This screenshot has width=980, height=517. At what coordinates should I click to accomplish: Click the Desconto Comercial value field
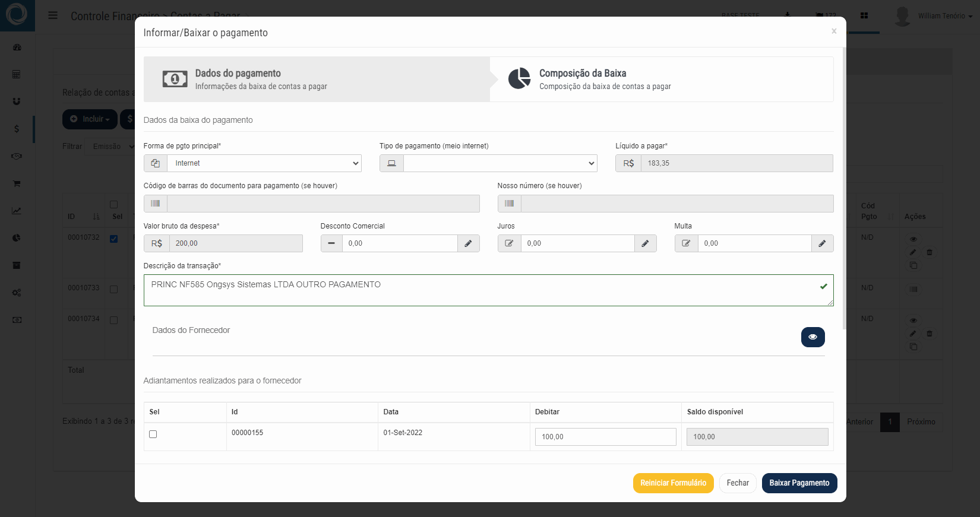tap(400, 243)
